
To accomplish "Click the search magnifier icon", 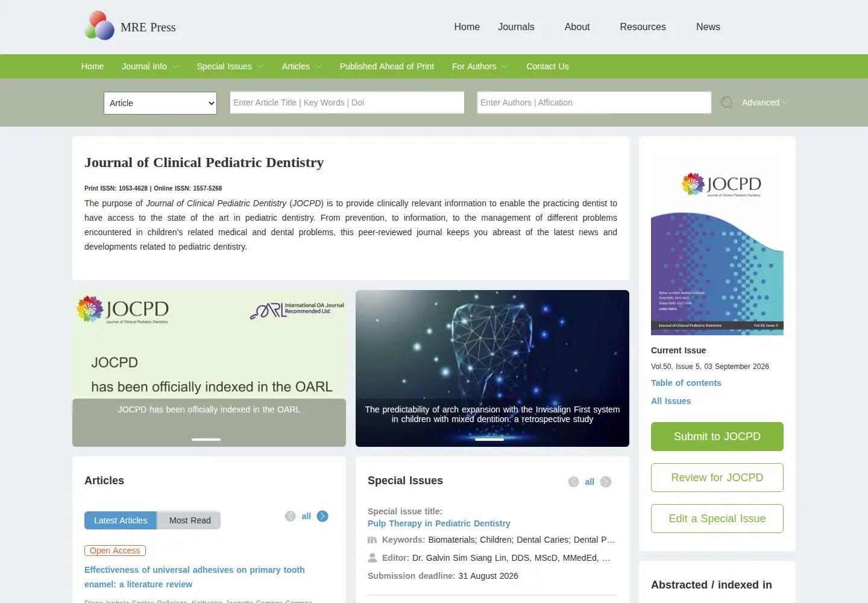I will coord(727,103).
